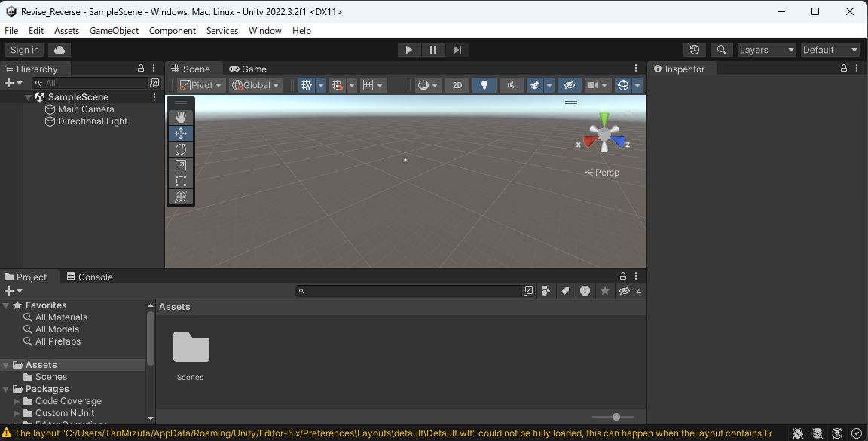
Task: Open the Hierarchy create plus dropdown
Action: coord(14,83)
